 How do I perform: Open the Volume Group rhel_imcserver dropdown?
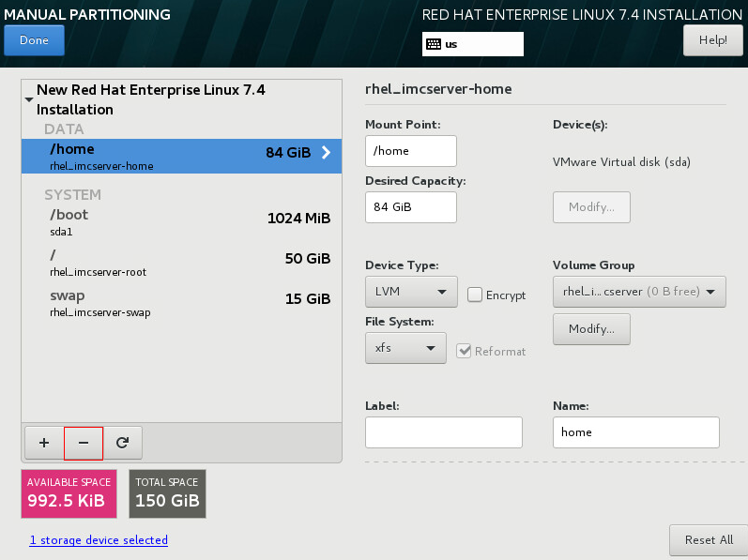pos(639,292)
